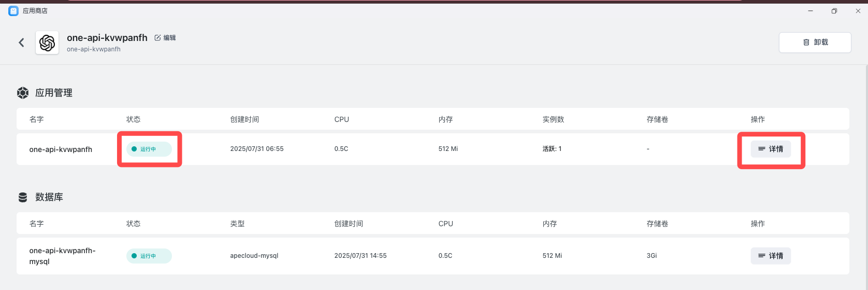This screenshot has height=290, width=868.
Task: Click the 活跃: 1 instance count cell
Action: click(552, 149)
